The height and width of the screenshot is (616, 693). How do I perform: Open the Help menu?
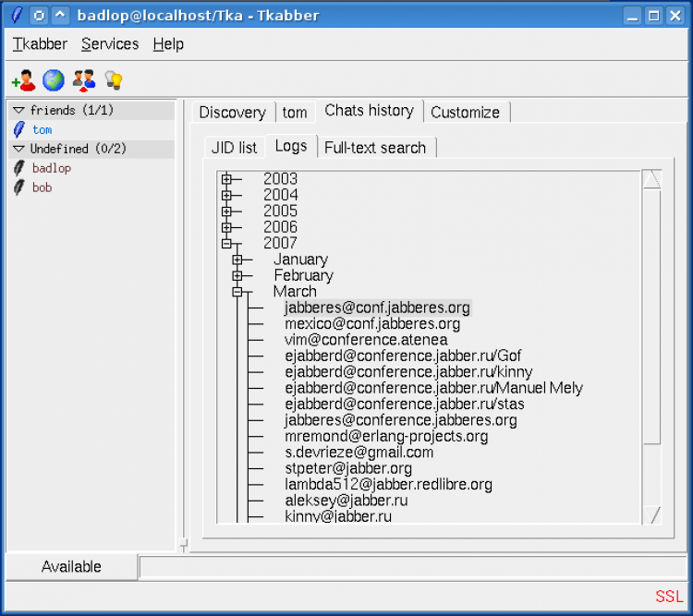(168, 43)
